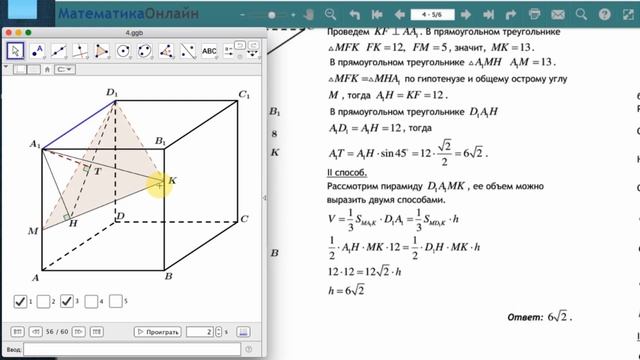Select the ABC text tool

pos(209,51)
